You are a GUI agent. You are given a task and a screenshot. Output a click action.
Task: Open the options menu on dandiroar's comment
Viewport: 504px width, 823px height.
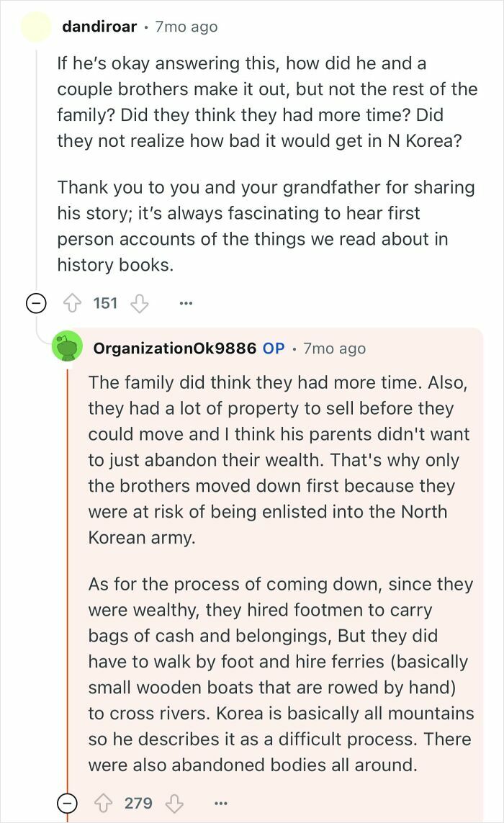186,303
